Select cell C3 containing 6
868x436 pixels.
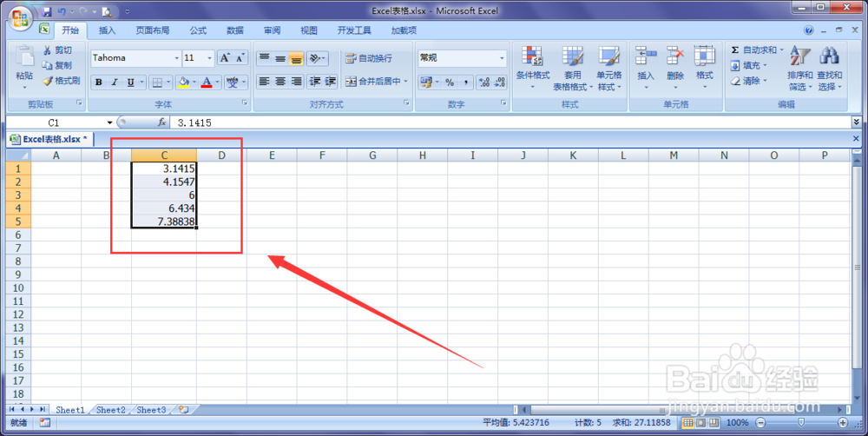click(x=164, y=195)
